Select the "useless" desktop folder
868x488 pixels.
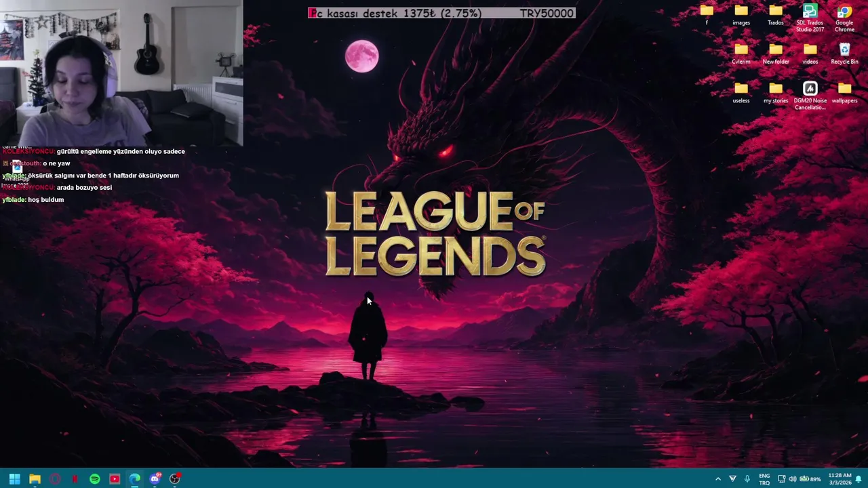[741, 93]
